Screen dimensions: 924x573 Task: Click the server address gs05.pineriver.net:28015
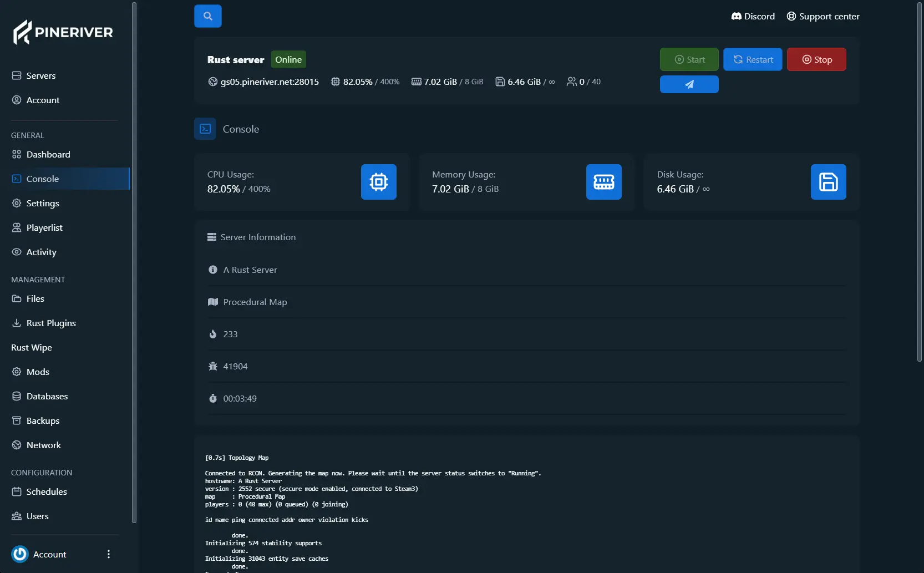[x=263, y=82]
